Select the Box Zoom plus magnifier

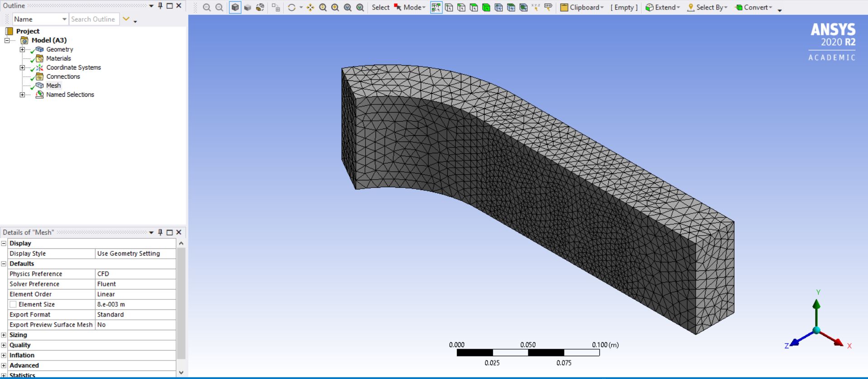[335, 7]
